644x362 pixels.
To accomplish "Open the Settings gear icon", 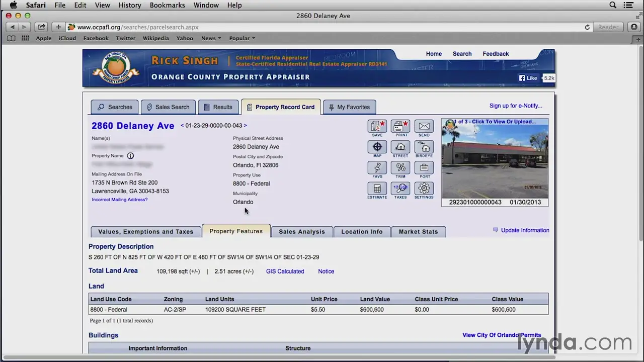I will 424,188.
